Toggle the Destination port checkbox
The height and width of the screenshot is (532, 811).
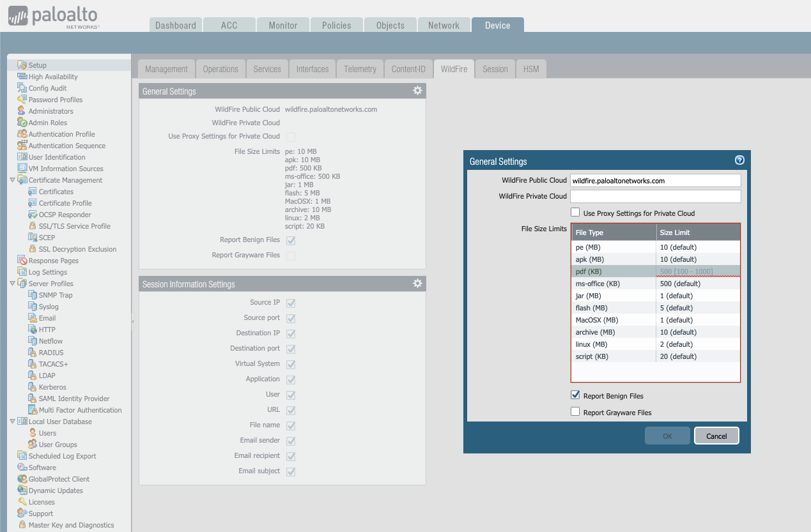tap(291, 349)
